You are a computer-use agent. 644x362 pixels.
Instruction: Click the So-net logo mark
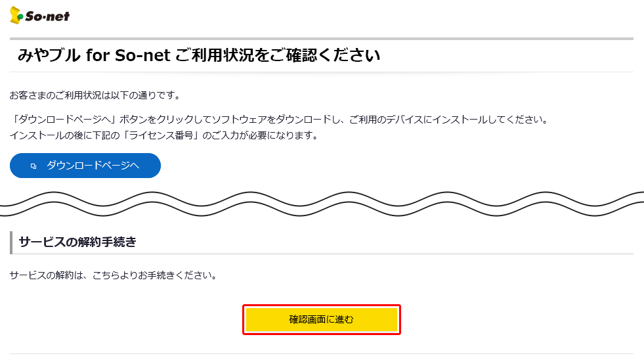(17, 16)
